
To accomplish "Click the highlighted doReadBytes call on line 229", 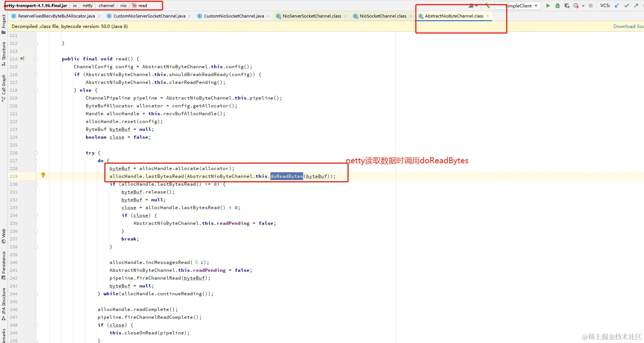I will (286, 176).
